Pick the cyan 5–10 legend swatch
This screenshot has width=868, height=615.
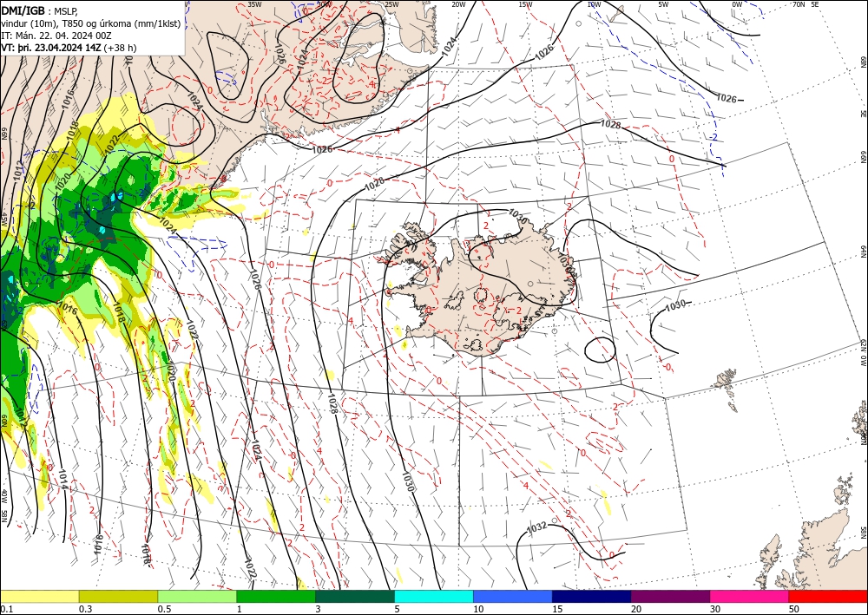click(x=434, y=596)
